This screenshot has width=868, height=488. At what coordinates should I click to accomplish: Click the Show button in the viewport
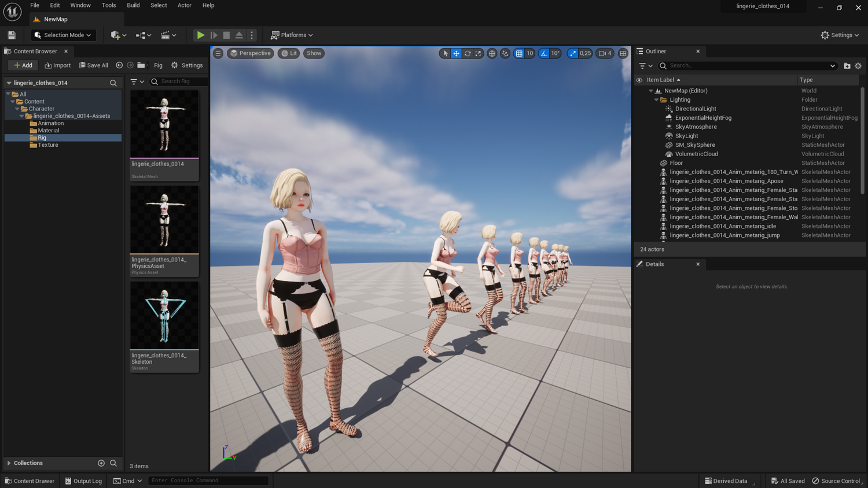pyautogui.click(x=314, y=53)
